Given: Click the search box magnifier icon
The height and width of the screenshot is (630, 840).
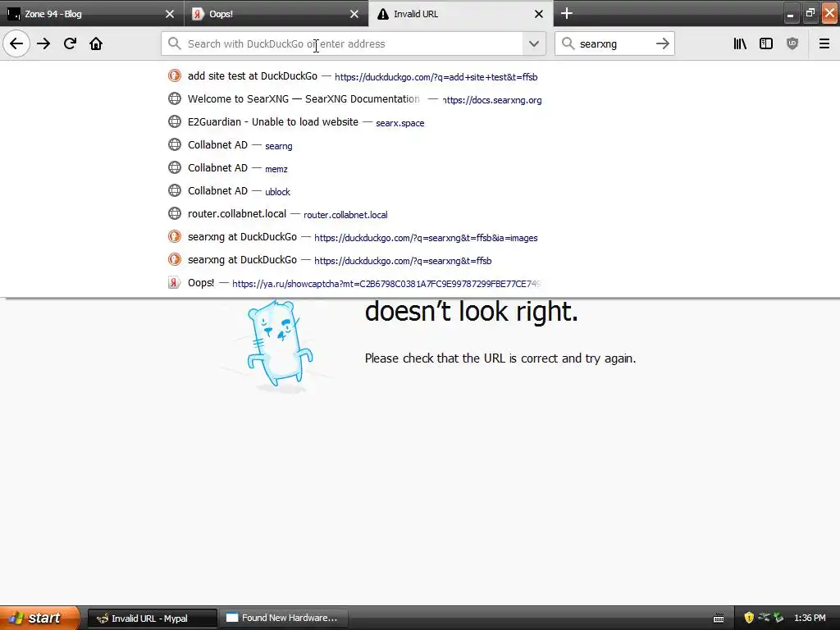Looking at the screenshot, I should 568,43.
